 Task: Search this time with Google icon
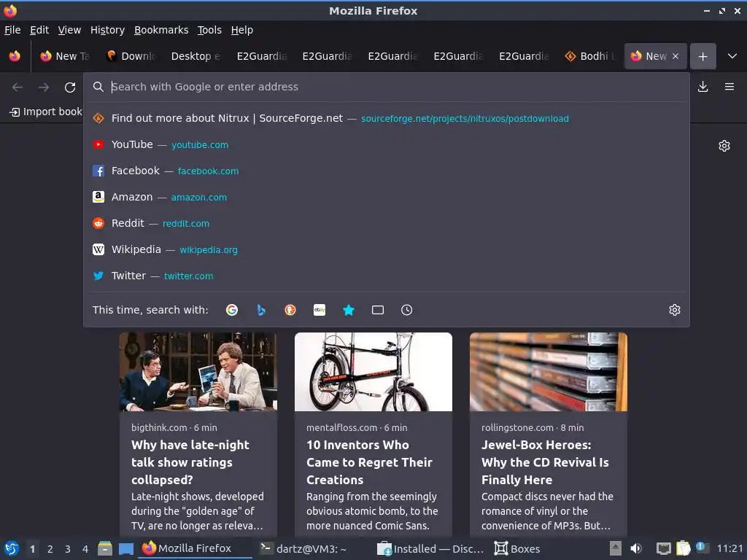232,310
